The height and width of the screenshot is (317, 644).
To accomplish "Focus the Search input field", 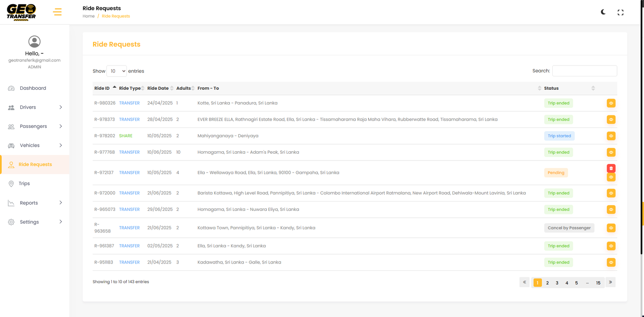I will coord(584,71).
